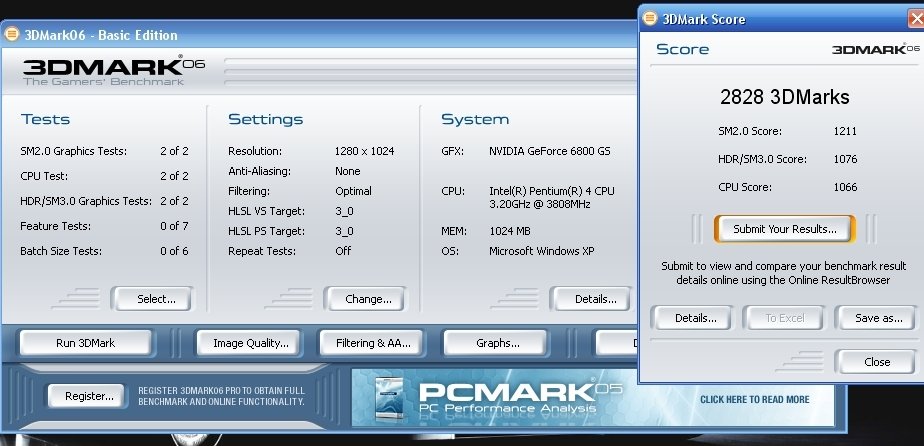The image size is (924, 446).
Task: Click the MEM value 1024 MB
Action: pos(510,231)
